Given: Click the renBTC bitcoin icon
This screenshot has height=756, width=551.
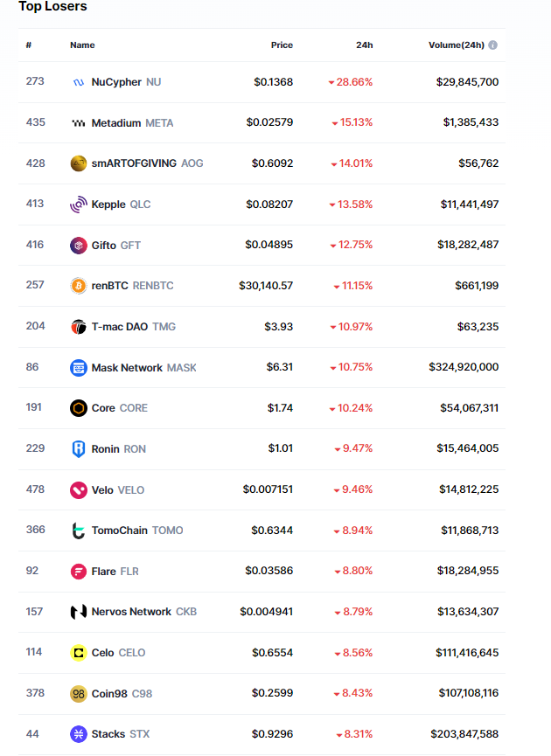Looking at the screenshot, I should pos(79,286).
